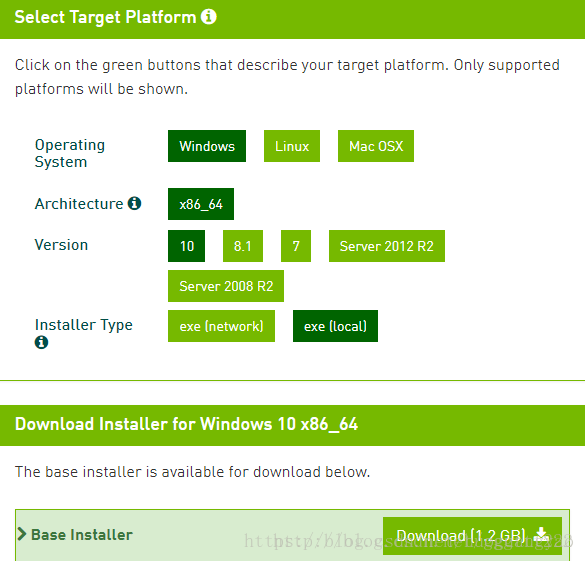The height and width of the screenshot is (561, 585).
Task: Download the 1.2 GB base installer
Action: [472, 536]
